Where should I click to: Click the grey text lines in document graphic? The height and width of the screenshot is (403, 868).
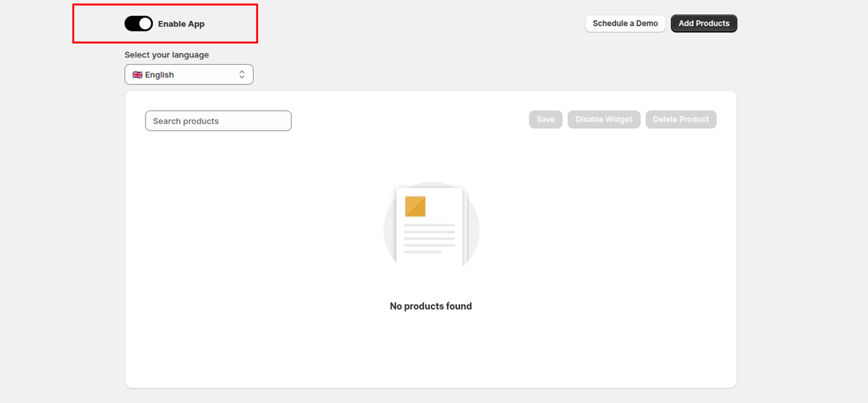[x=429, y=238]
